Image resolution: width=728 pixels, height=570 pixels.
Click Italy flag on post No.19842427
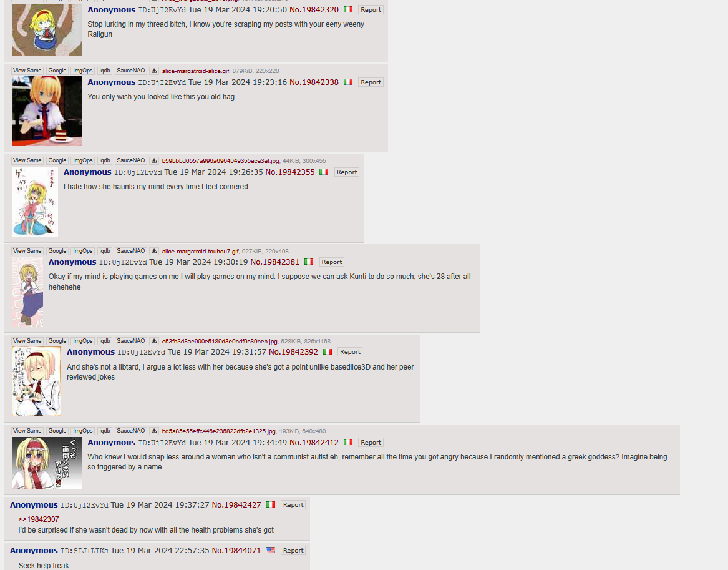270,504
